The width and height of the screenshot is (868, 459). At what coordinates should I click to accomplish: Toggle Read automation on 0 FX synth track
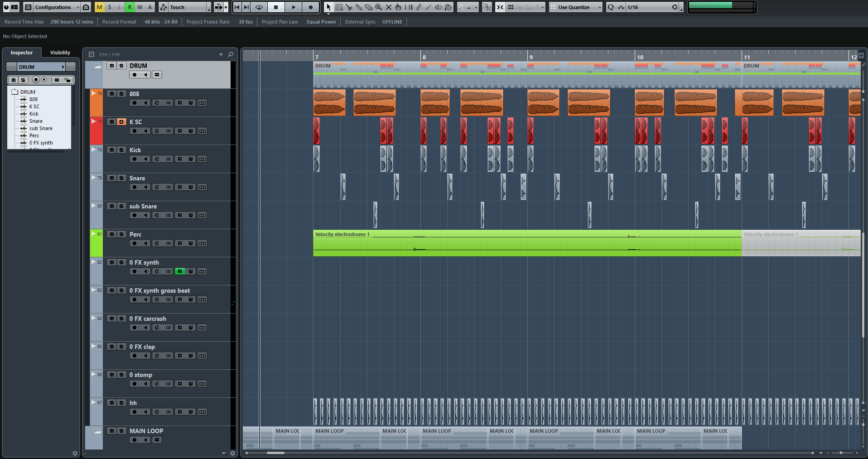pyautogui.click(x=180, y=271)
